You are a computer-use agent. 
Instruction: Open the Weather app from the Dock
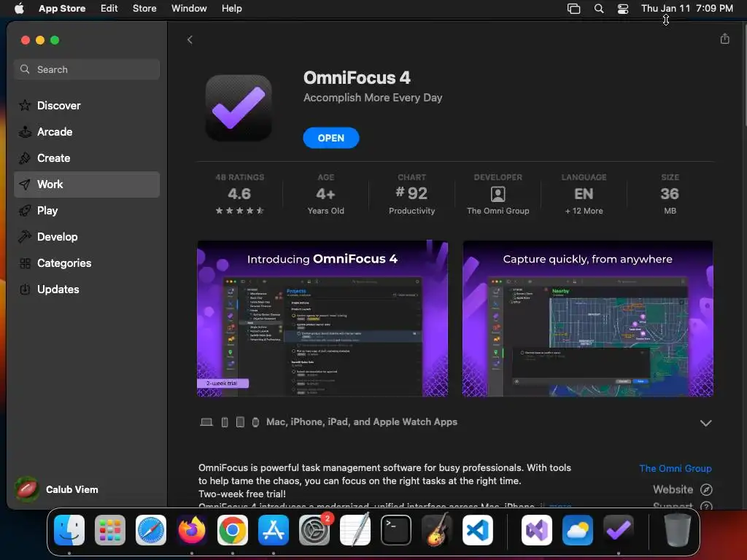pyautogui.click(x=578, y=530)
